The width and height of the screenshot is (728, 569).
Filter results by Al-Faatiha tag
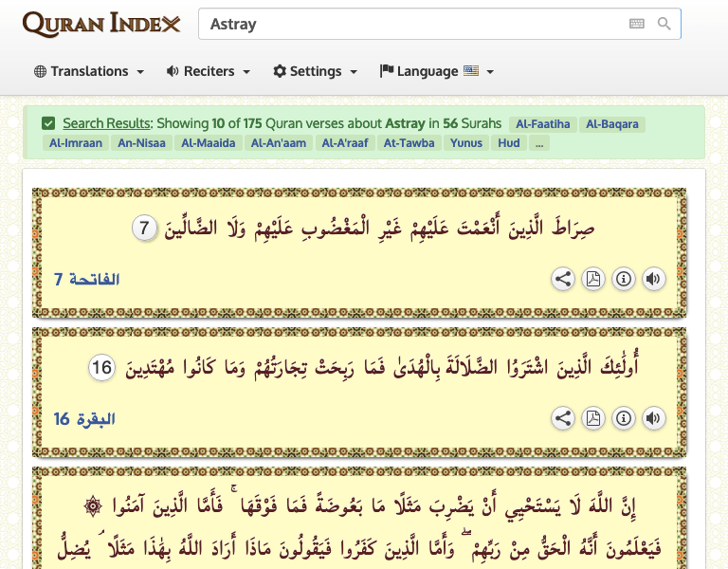[543, 124]
